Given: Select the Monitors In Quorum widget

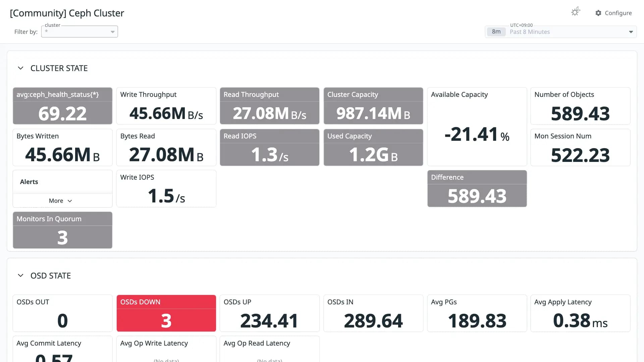Looking at the screenshot, I should (62, 230).
